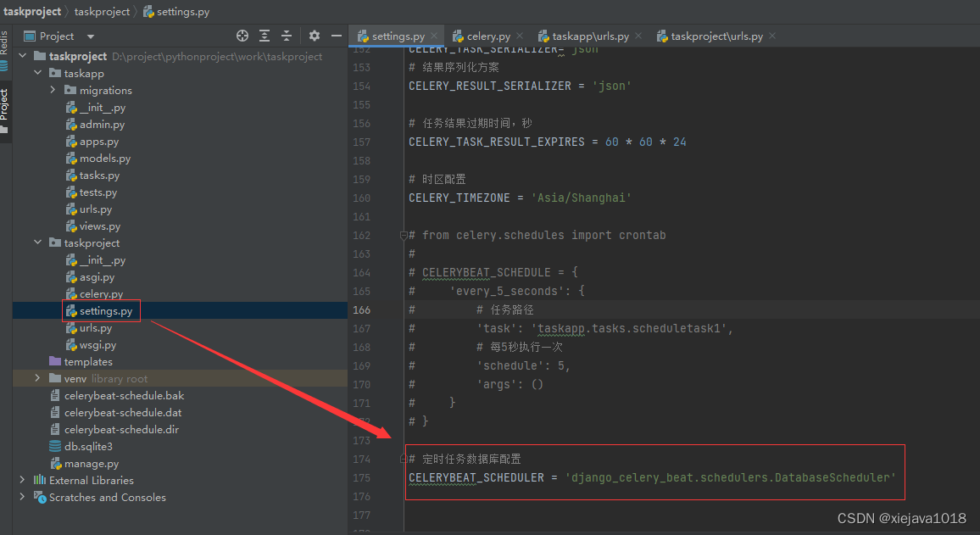
Task: Collapse the taskapp folder
Action: coord(38,74)
